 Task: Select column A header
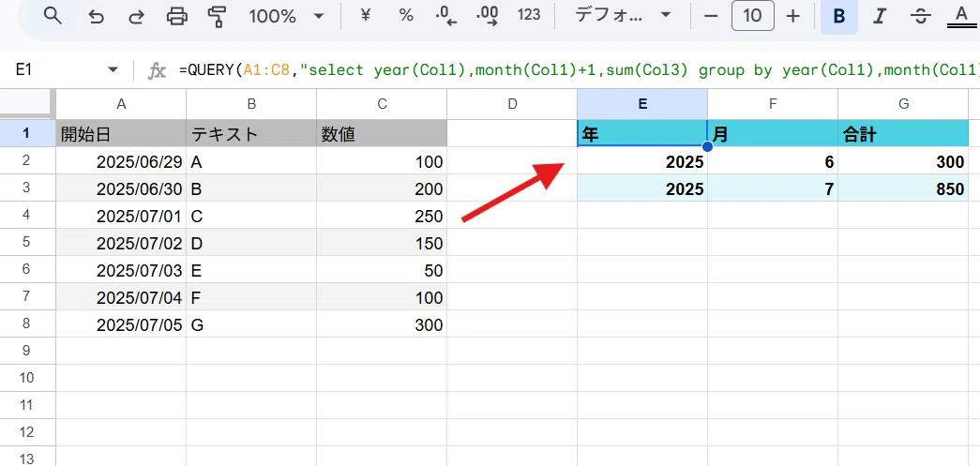pyautogui.click(x=121, y=104)
